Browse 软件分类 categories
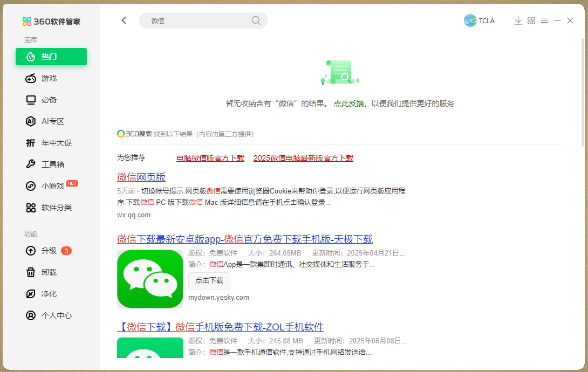Viewport: 588px width, 372px height. point(51,208)
